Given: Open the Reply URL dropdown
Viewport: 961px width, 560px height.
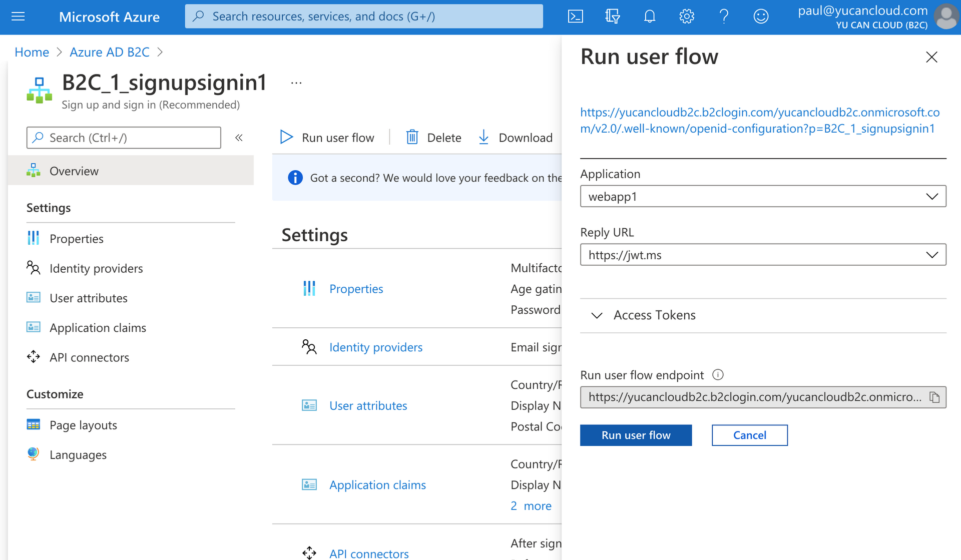Looking at the screenshot, I should coord(762,255).
